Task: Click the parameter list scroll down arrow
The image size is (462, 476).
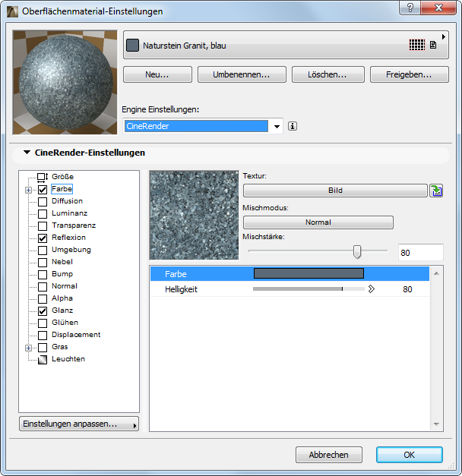Action: [x=436, y=424]
